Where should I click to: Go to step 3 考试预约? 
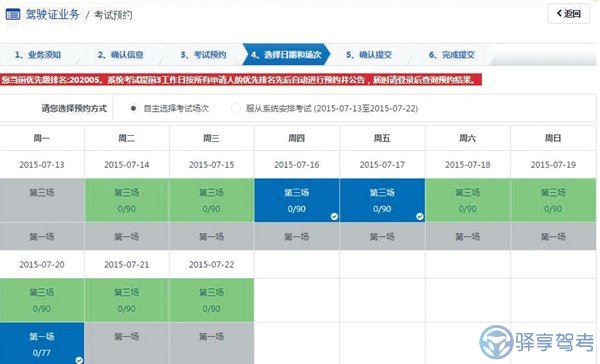[x=204, y=55]
